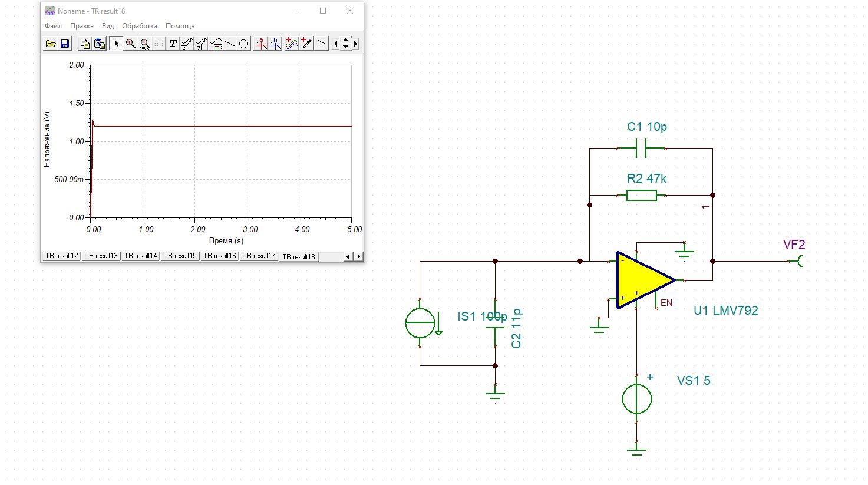Screen dimensions: 868x485
Task: Copy the diagram using the copy icon
Action: (x=85, y=44)
